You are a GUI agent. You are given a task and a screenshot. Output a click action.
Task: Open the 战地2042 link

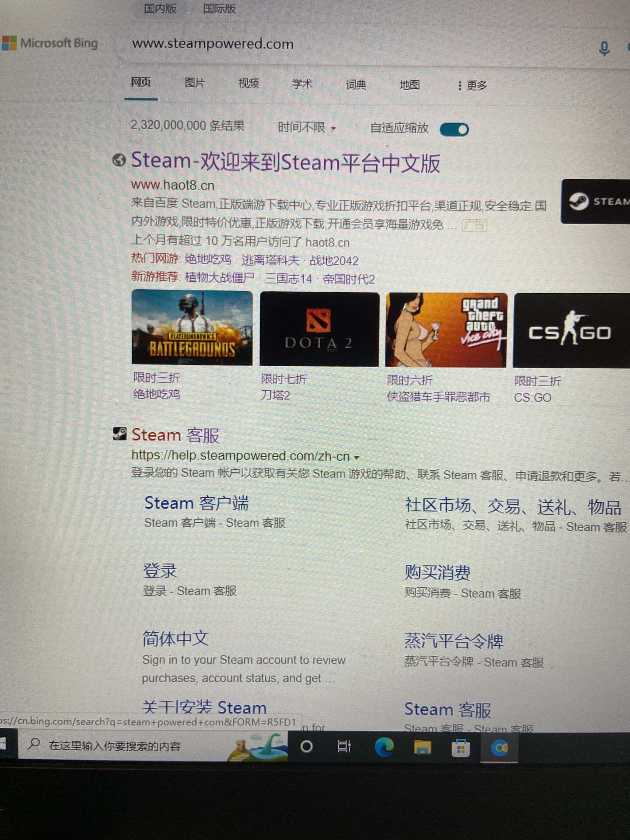point(334,261)
